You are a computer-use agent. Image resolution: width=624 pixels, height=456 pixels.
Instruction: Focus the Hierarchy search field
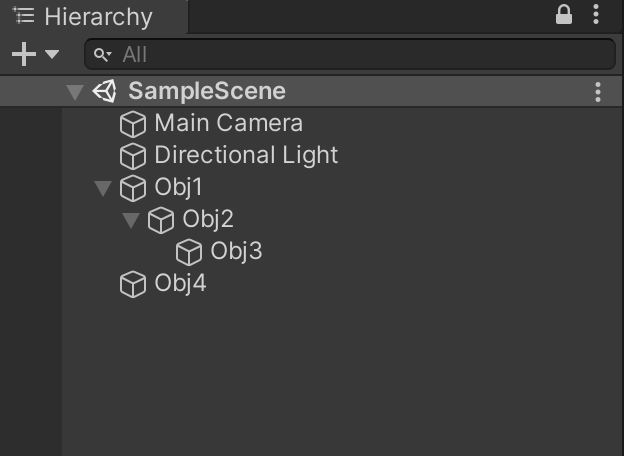click(350, 54)
